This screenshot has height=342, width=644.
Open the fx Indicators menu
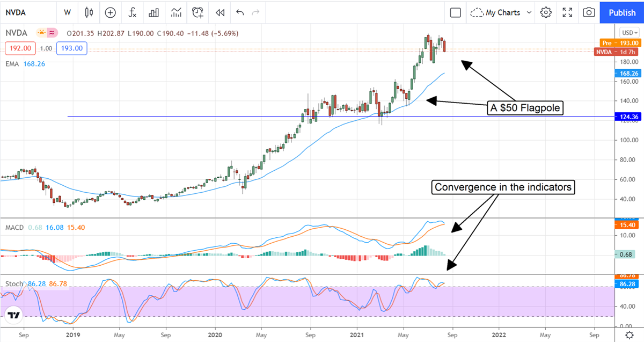click(x=132, y=12)
